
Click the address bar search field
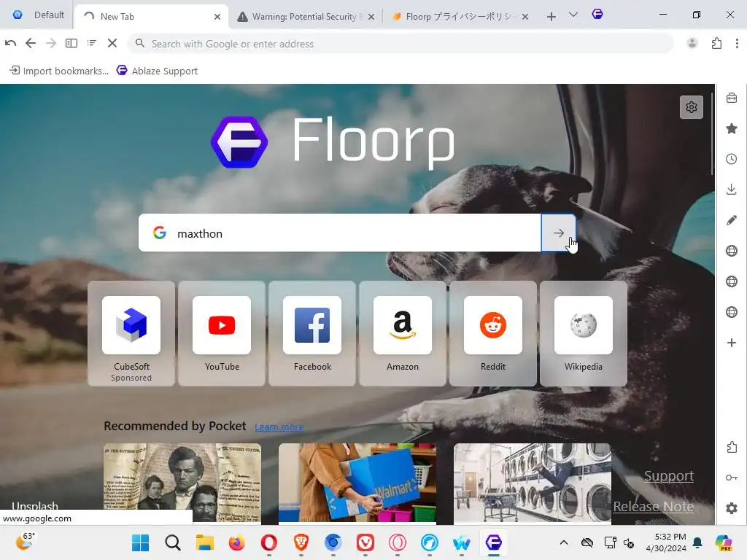tap(400, 44)
